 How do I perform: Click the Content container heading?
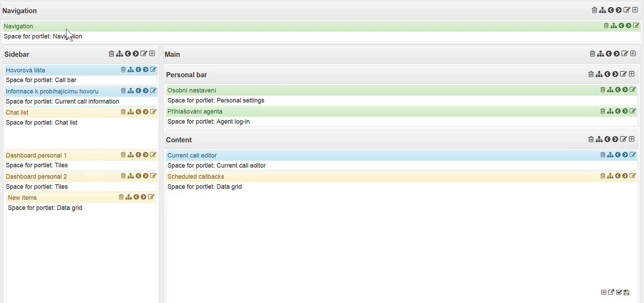(x=179, y=140)
